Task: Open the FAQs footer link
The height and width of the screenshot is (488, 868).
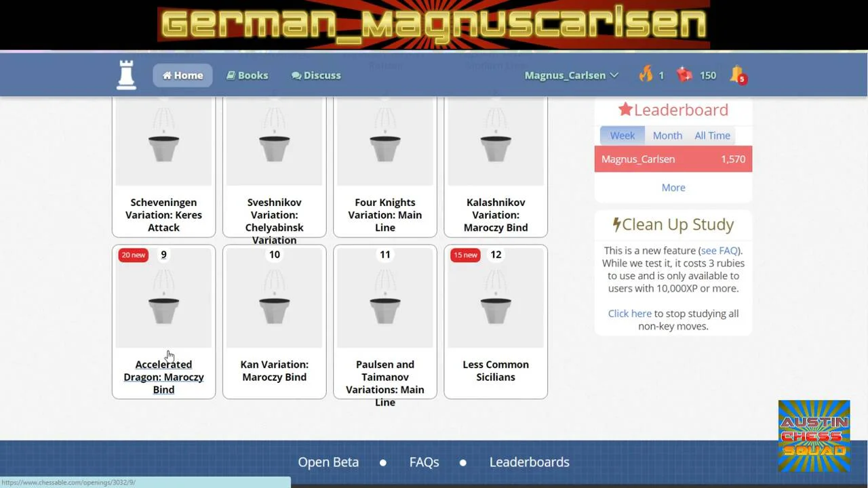Action: click(425, 462)
